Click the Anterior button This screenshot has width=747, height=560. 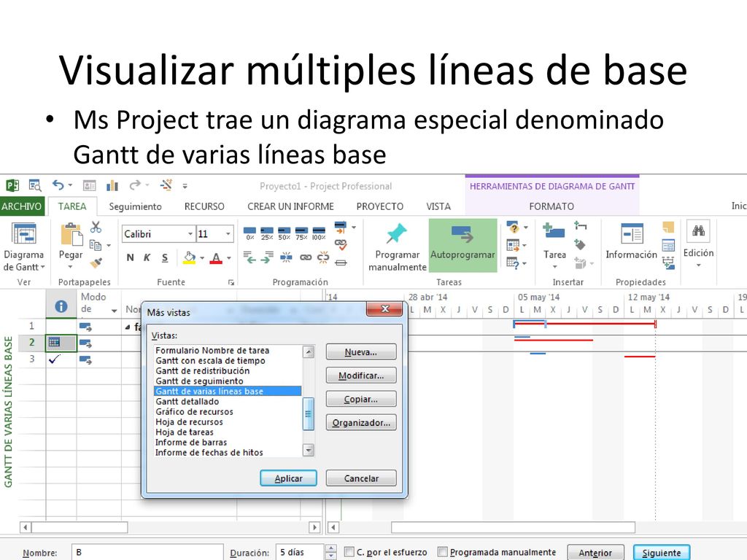[595, 553]
